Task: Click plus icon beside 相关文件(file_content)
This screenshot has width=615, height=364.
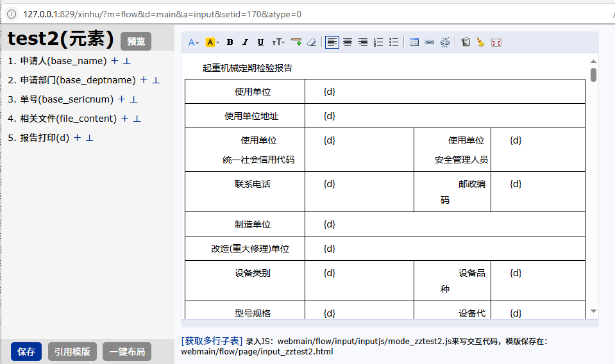Action: (124, 119)
